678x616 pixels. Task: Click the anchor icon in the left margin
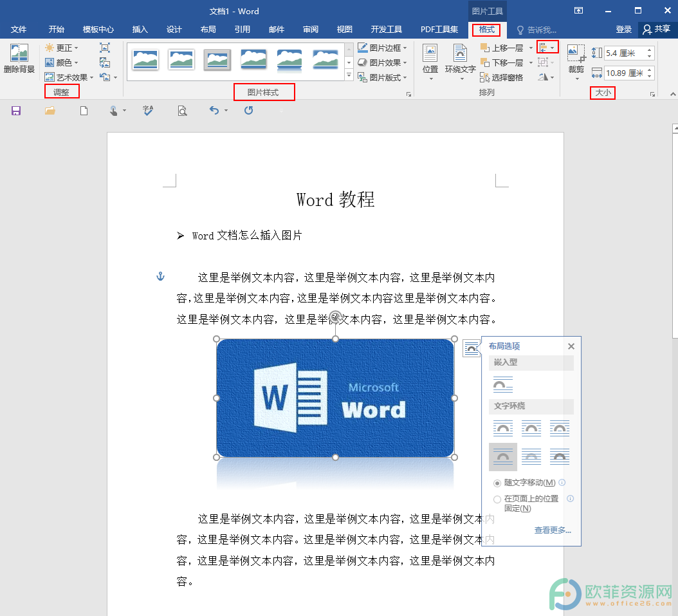click(x=160, y=276)
